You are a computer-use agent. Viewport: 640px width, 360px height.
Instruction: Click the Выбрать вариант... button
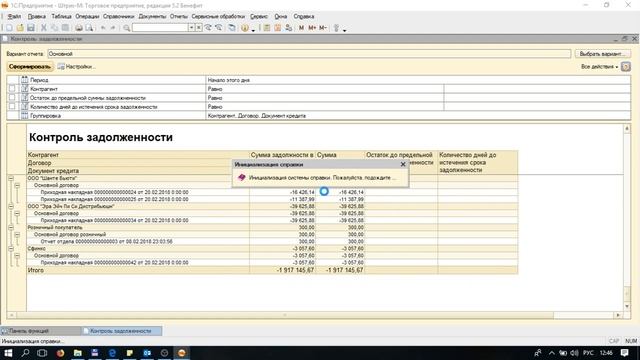[602, 54]
